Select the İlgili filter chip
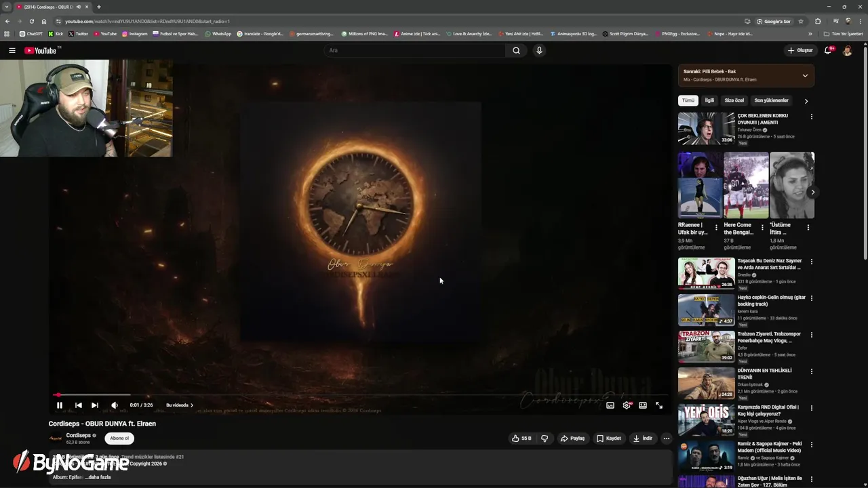The height and width of the screenshot is (488, 868). tap(709, 100)
